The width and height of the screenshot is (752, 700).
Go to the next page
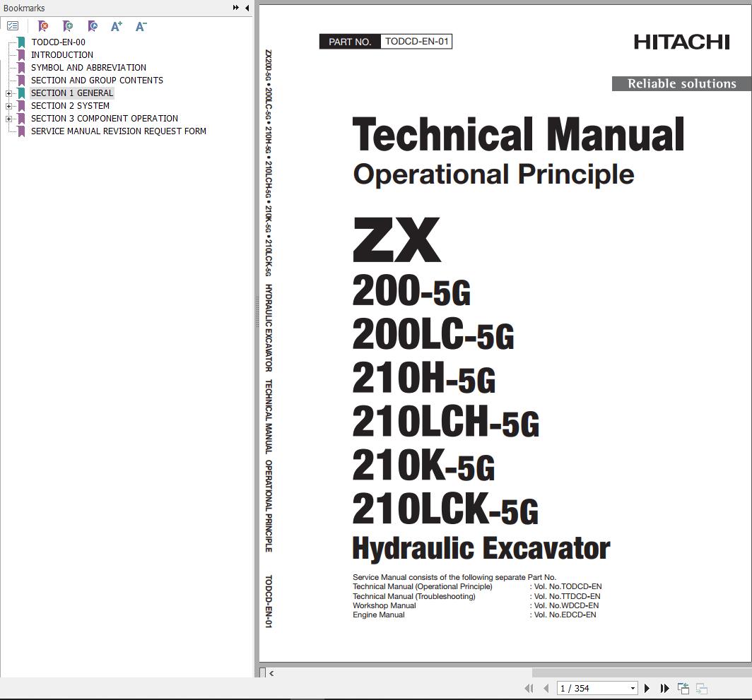tap(647, 689)
